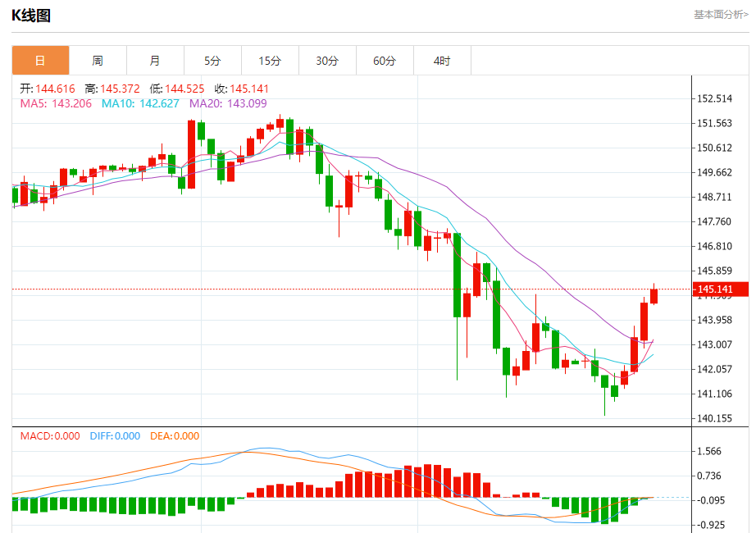The width and height of the screenshot is (756, 533).
Task: Click the 1.566 MACD axis label
Action: pos(709,452)
